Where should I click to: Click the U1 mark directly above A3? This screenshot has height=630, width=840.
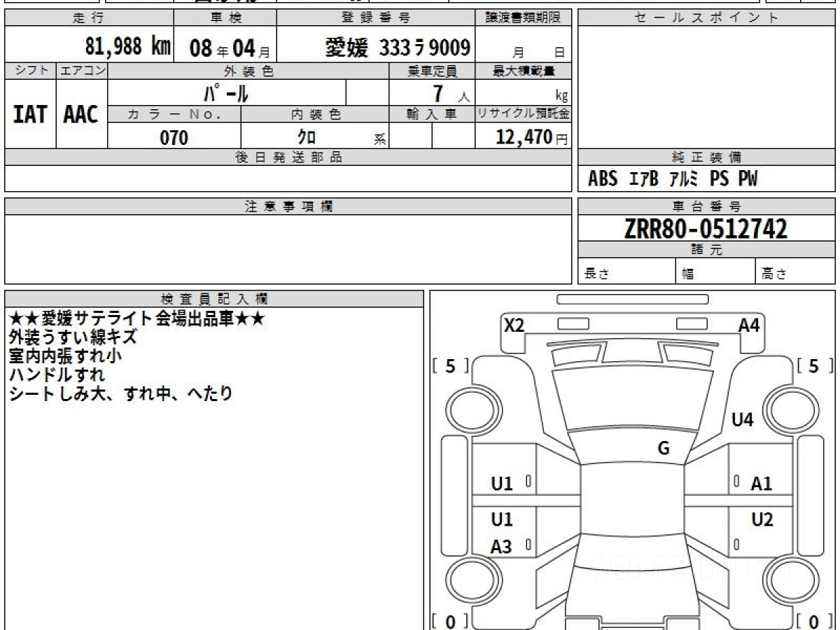click(x=501, y=519)
